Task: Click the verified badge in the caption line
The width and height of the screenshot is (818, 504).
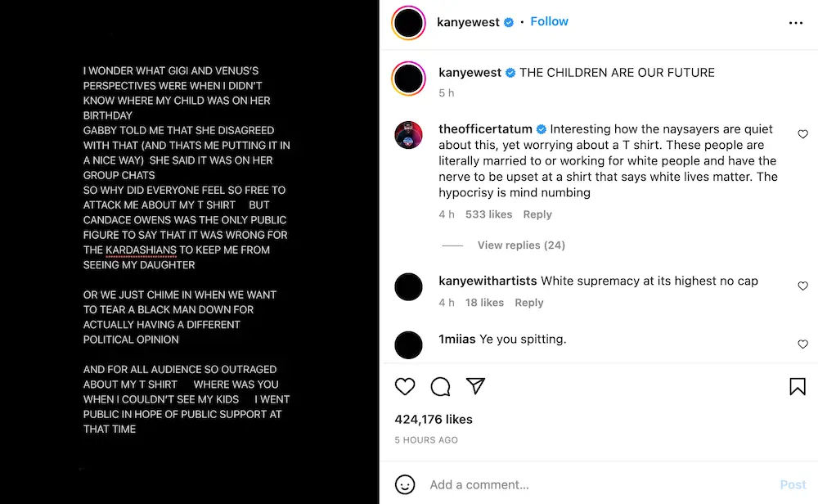Action: [x=509, y=73]
